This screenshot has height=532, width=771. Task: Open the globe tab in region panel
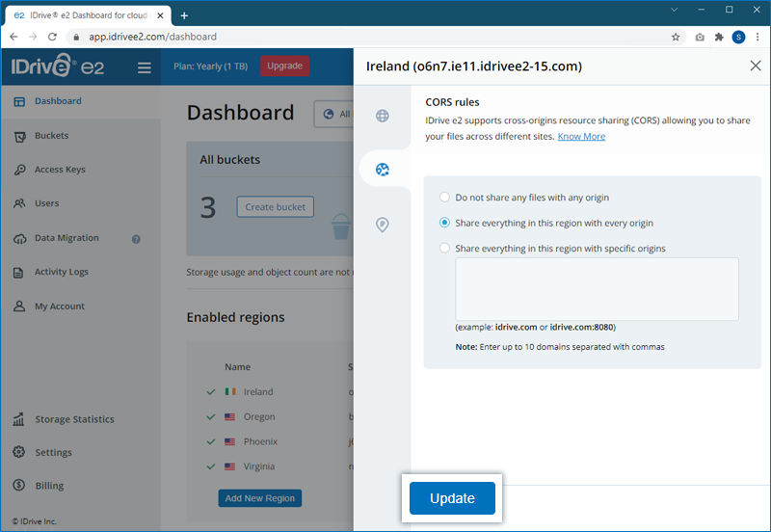[382, 116]
